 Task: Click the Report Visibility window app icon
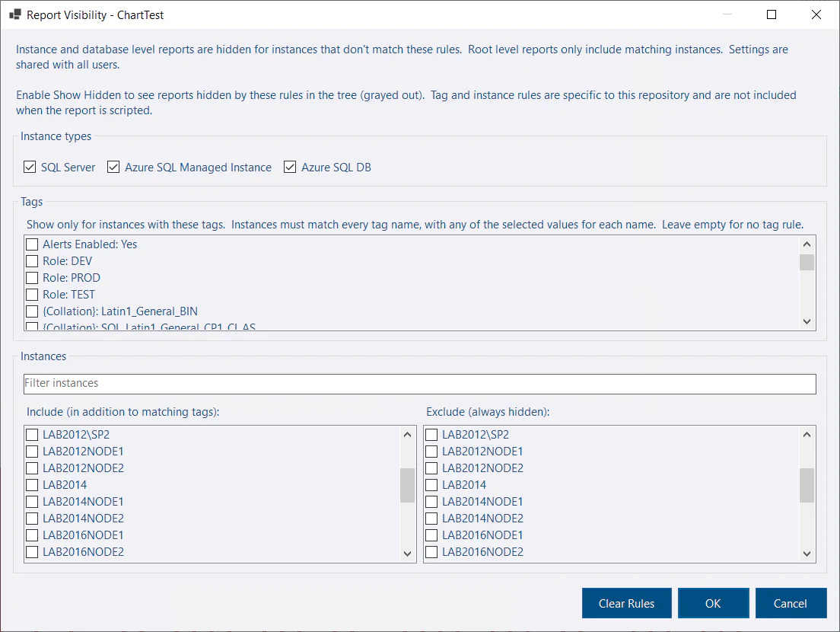pos(15,14)
